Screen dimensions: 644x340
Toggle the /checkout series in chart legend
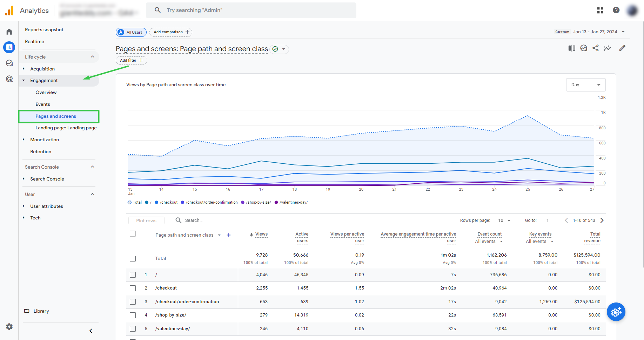point(166,202)
